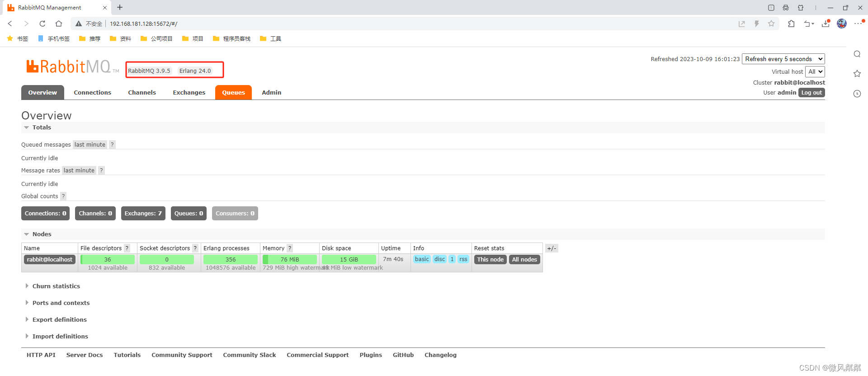Open the rabbit@localhost node link

pyautogui.click(x=49, y=260)
